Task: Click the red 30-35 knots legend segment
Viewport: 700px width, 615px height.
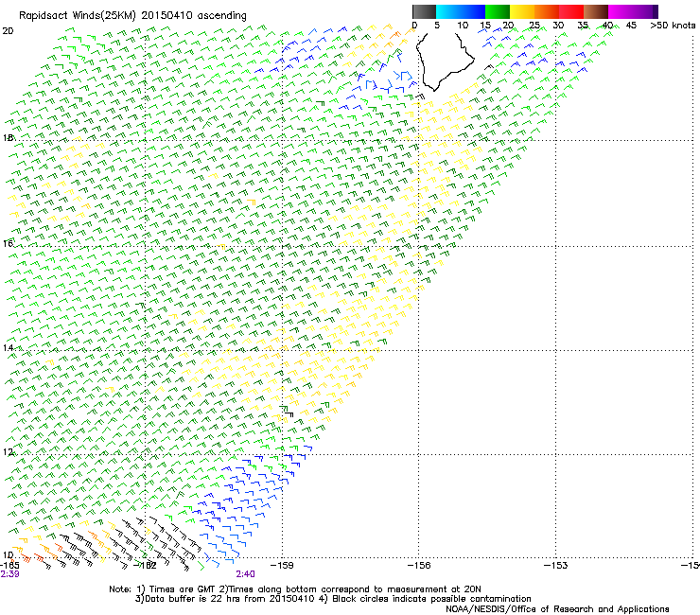Action: coord(571,11)
